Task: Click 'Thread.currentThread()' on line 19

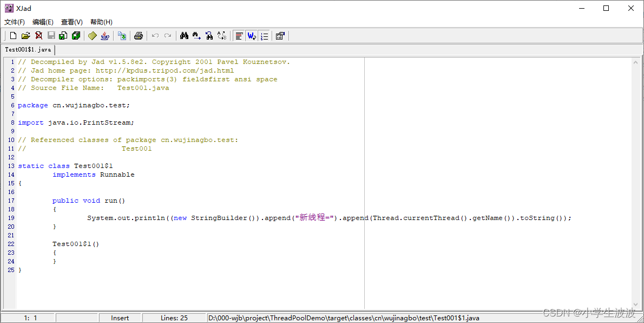Action: point(420,218)
